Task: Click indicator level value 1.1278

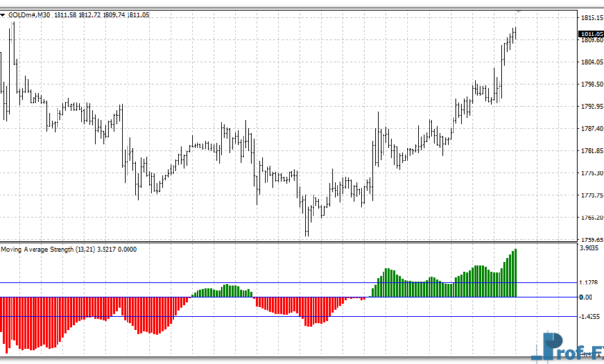Action: pos(589,283)
